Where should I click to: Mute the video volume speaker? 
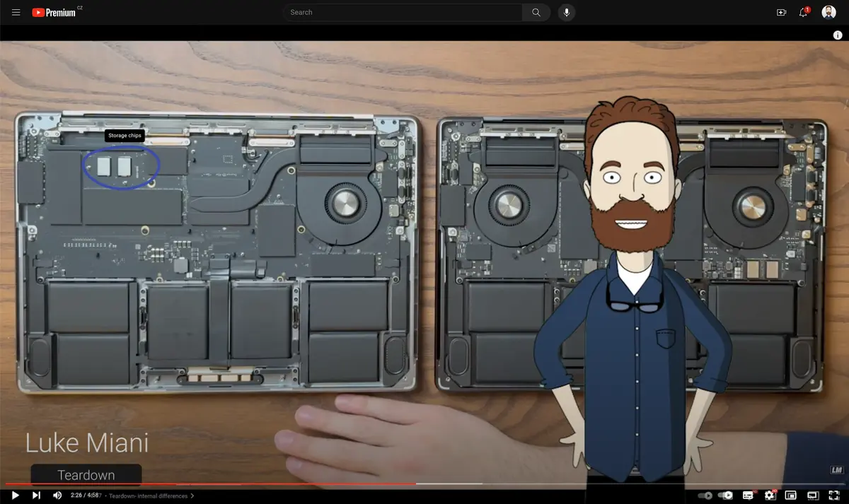[x=57, y=496]
